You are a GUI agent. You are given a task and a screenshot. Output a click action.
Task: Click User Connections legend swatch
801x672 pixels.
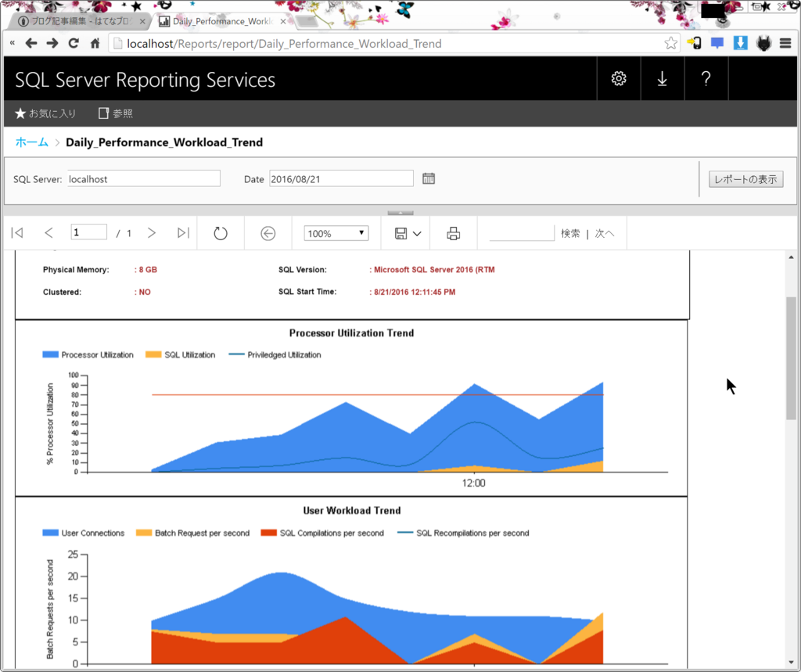click(x=51, y=533)
